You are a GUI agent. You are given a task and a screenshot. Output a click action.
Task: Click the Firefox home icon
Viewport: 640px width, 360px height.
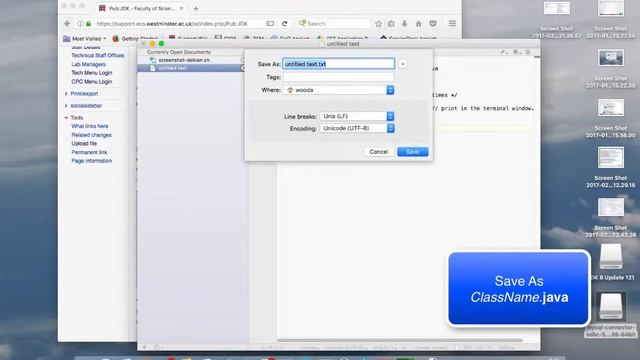[418, 24]
